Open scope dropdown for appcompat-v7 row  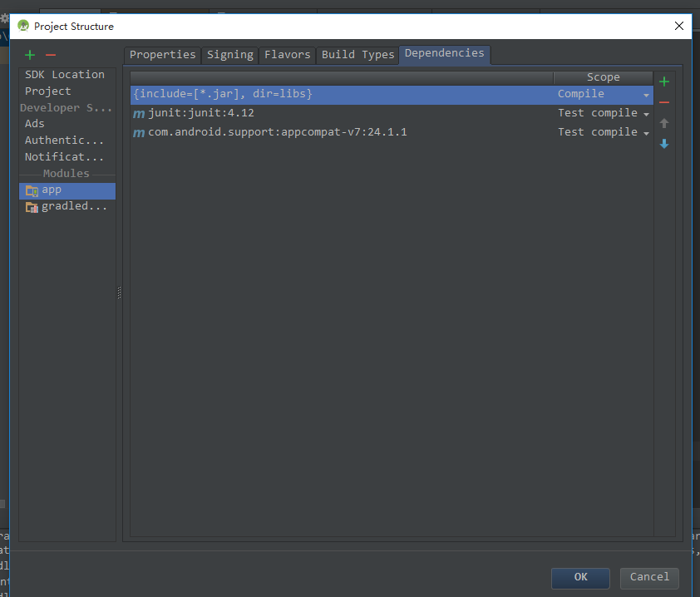click(x=646, y=133)
